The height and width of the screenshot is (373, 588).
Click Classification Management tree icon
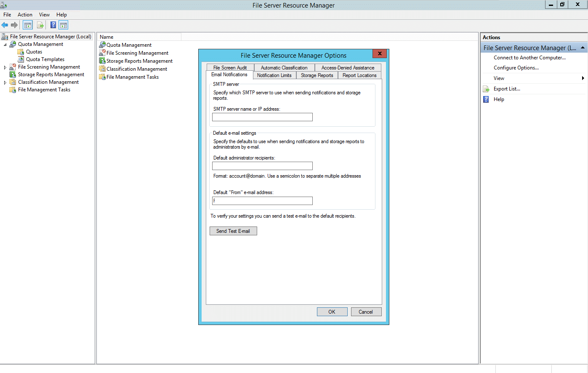(13, 82)
